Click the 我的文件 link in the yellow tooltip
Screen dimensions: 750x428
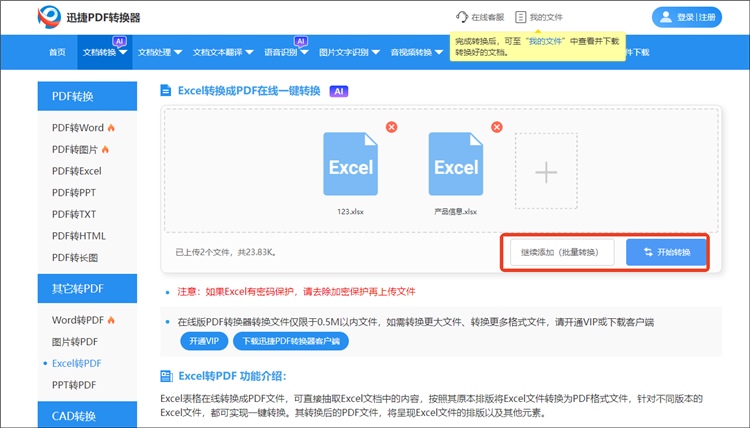coord(545,42)
